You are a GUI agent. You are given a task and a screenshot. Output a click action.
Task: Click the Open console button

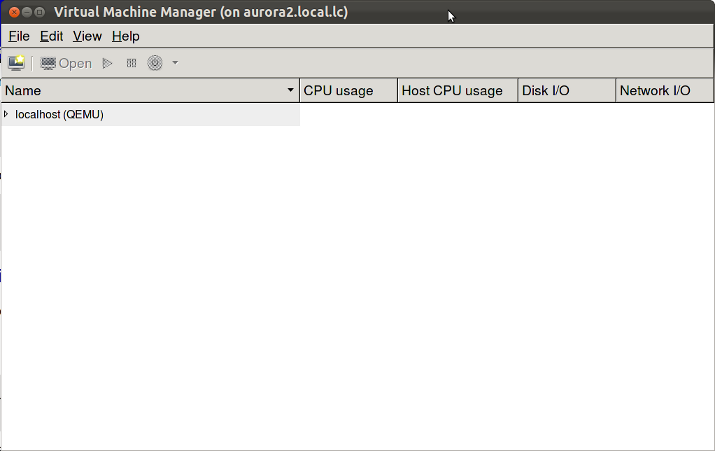[66, 63]
